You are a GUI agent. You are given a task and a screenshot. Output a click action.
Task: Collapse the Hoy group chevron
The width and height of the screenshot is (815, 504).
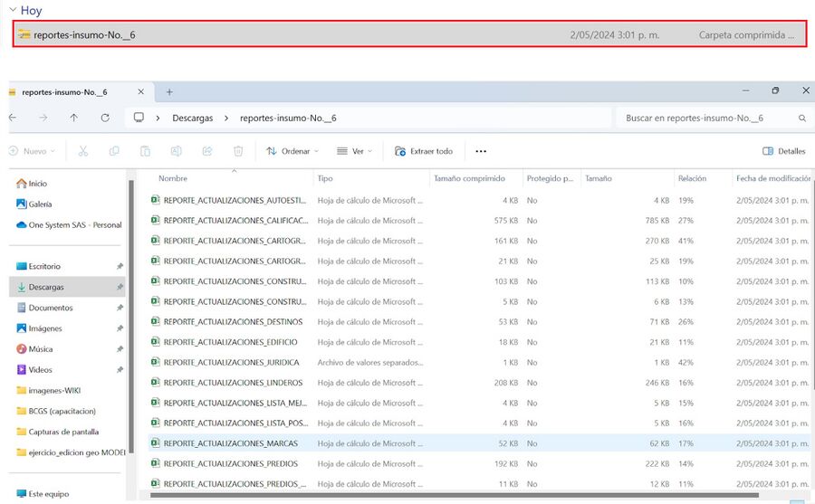13,10
